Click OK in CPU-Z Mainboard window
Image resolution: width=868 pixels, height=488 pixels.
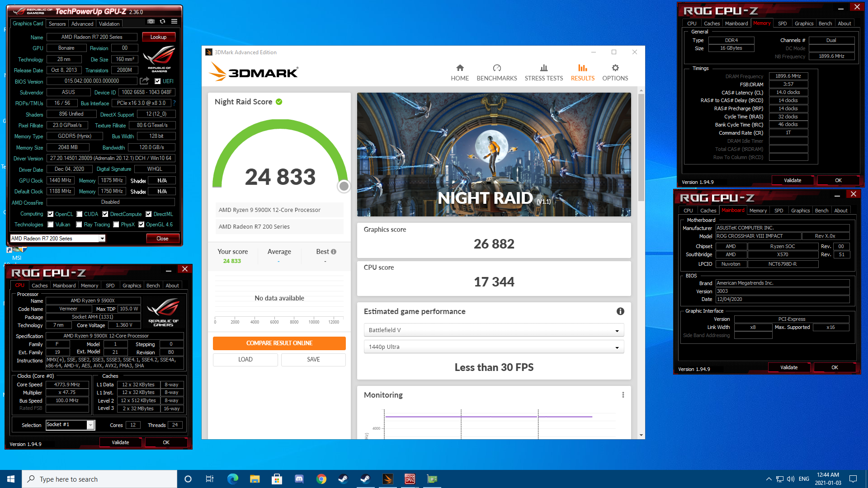point(835,367)
